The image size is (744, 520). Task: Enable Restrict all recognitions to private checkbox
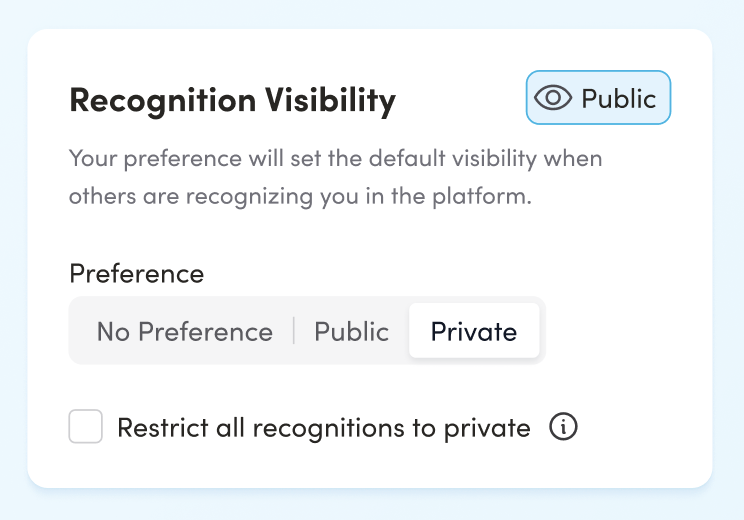pos(86,428)
